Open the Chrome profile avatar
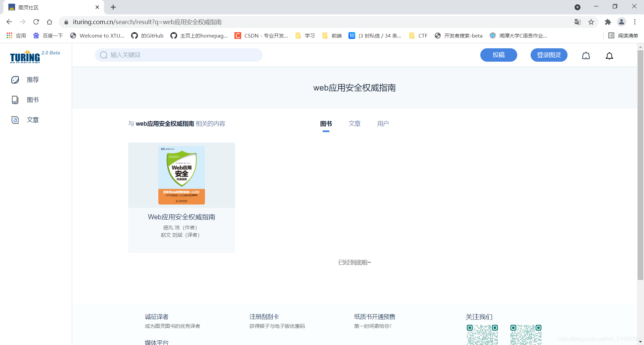This screenshot has width=644, height=345. click(621, 22)
